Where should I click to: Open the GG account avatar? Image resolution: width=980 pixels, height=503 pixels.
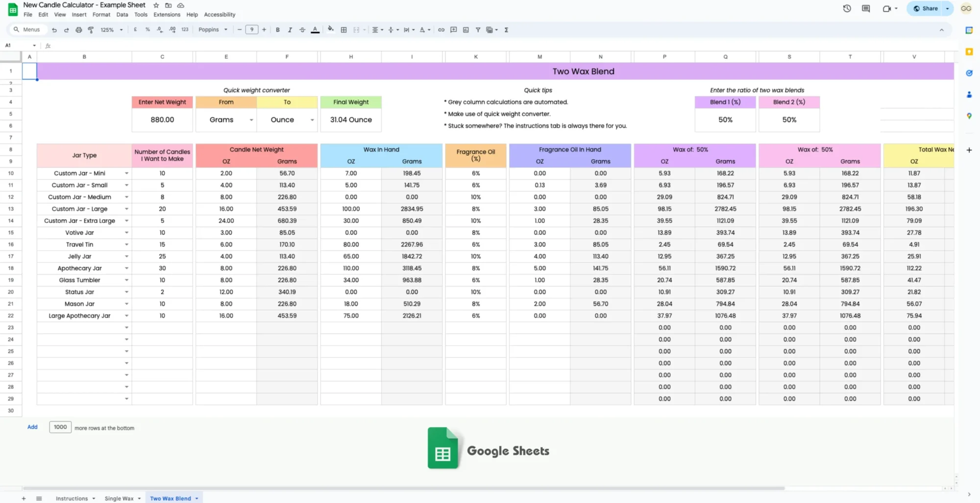(966, 8)
